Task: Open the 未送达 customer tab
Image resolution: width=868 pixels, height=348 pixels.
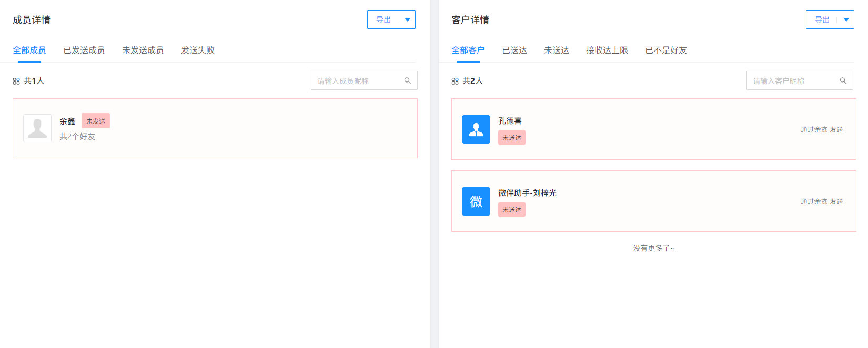Action: pyautogui.click(x=557, y=50)
